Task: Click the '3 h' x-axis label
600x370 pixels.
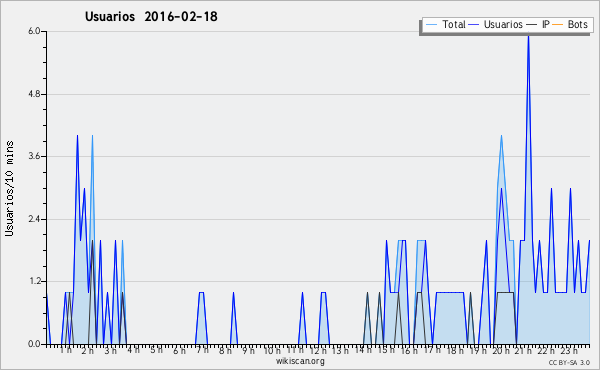Action: 111,351
